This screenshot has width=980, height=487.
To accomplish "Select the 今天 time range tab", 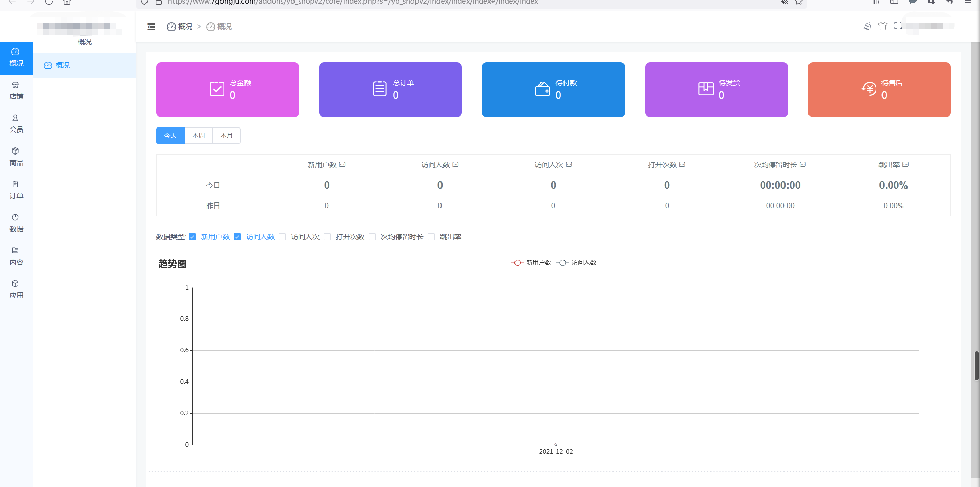I will [x=170, y=136].
